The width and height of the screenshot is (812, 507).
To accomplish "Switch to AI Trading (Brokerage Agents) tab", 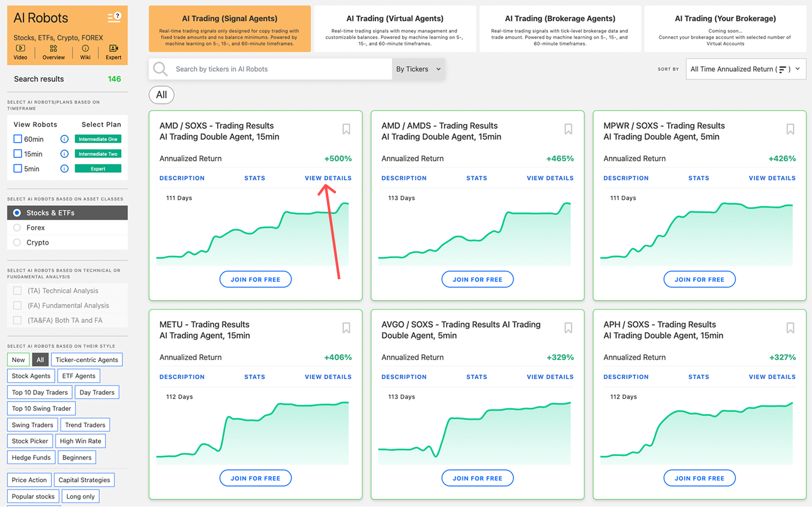I will [560, 29].
